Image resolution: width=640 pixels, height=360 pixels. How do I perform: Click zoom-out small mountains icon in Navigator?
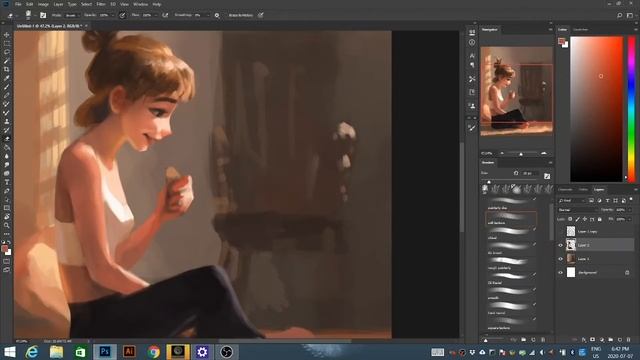click(502, 153)
